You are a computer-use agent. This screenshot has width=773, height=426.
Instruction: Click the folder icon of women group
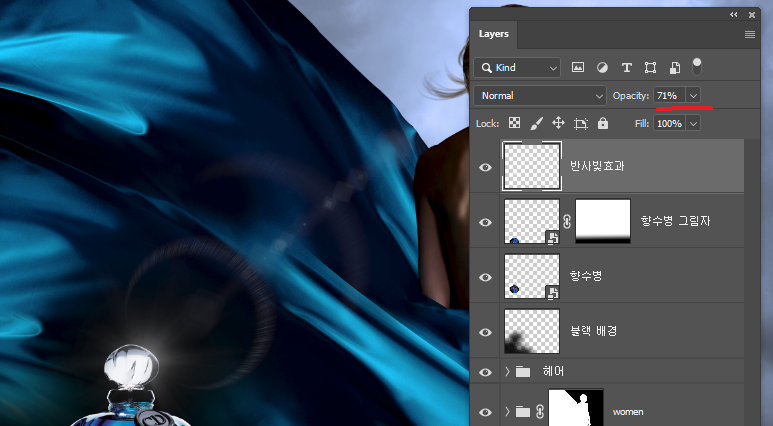(523, 411)
